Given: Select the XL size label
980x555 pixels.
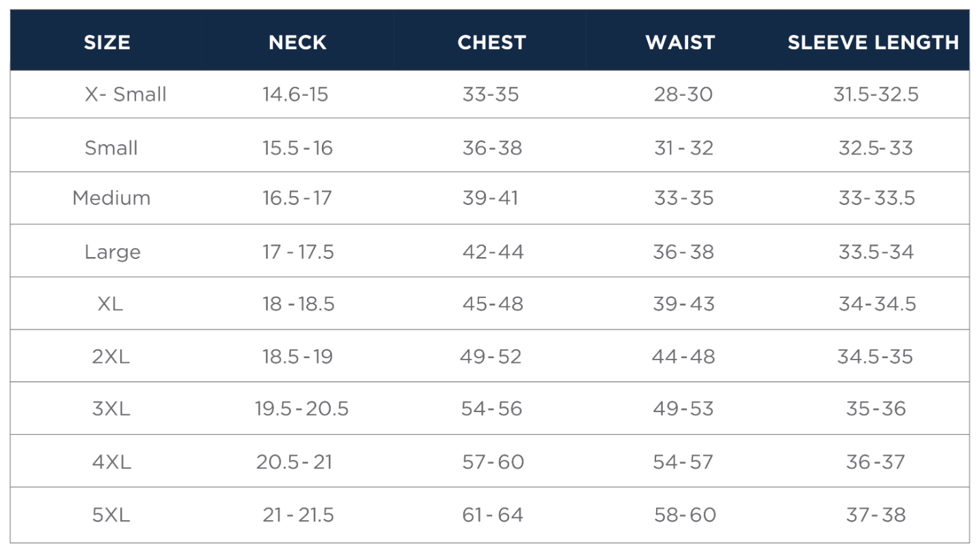Looking at the screenshot, I should (x=110, y=303).
